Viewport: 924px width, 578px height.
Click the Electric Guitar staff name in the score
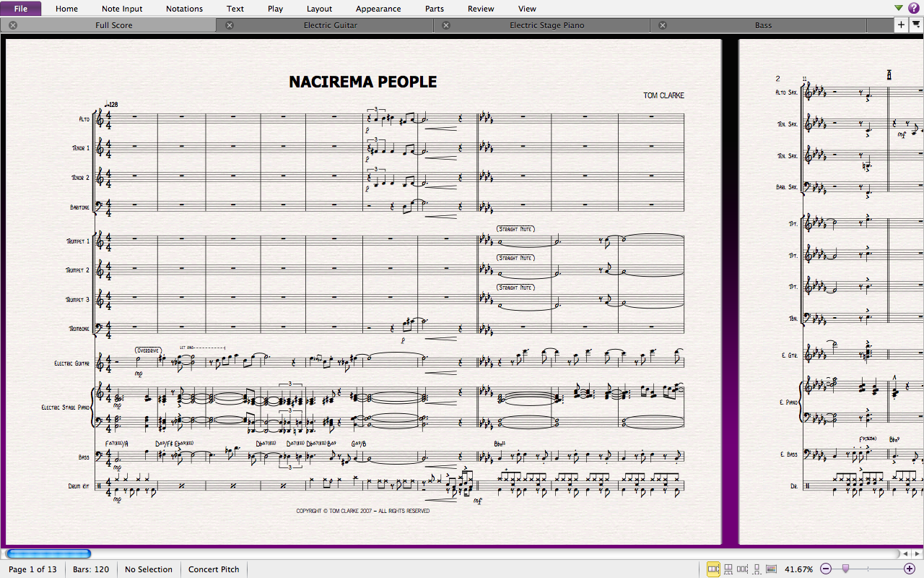(72, 363)
